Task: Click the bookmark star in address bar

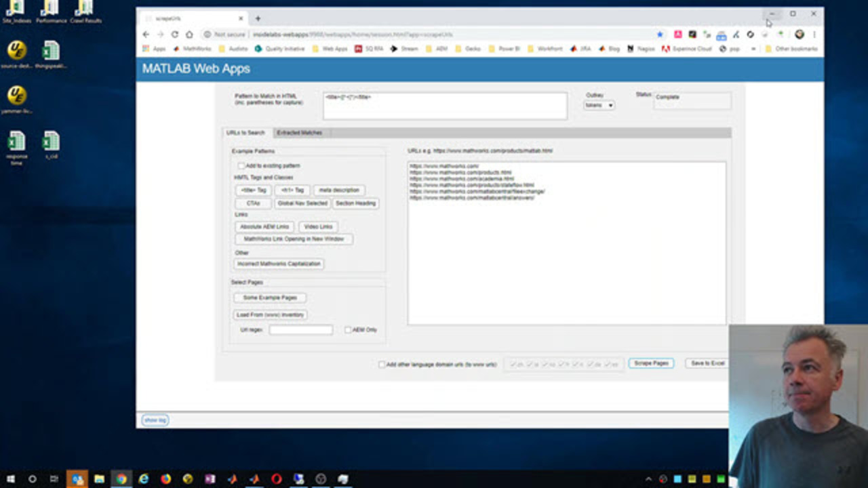Action: point(660,35)
